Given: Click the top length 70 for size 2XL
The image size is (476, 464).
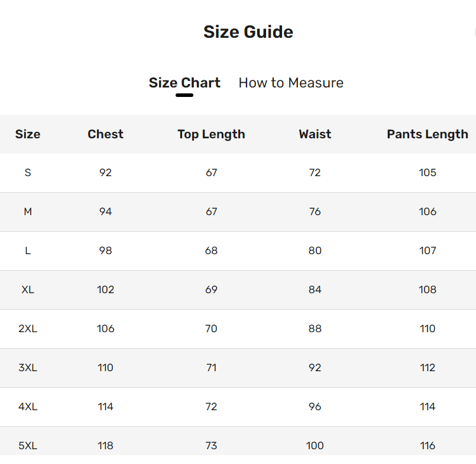Looking at the screenshot, I should (211, 329).
